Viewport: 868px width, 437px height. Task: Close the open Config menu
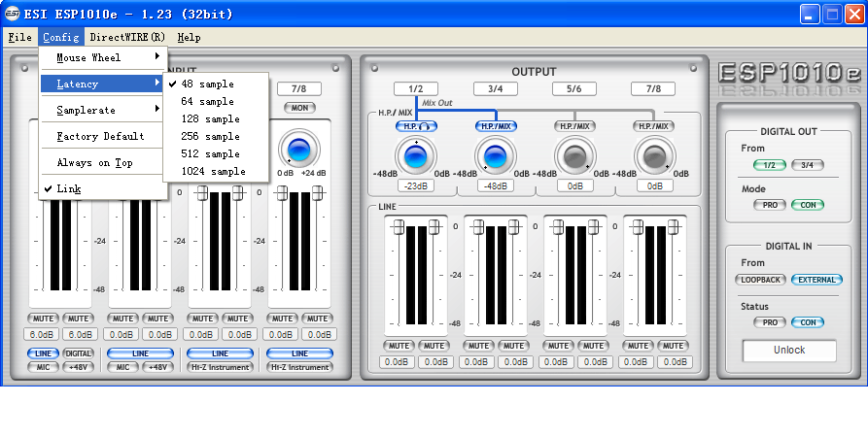coord(61,37)
